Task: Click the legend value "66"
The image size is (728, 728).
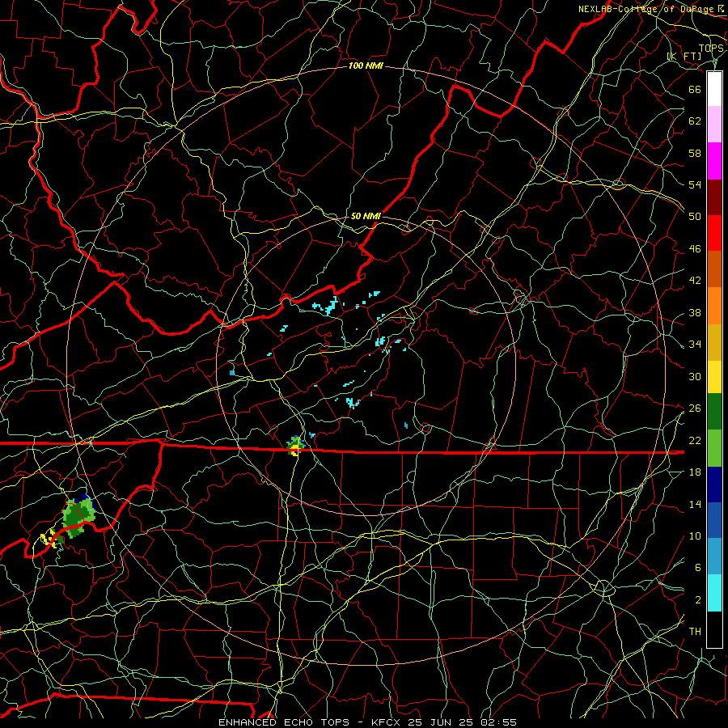Action: point(695,89)
